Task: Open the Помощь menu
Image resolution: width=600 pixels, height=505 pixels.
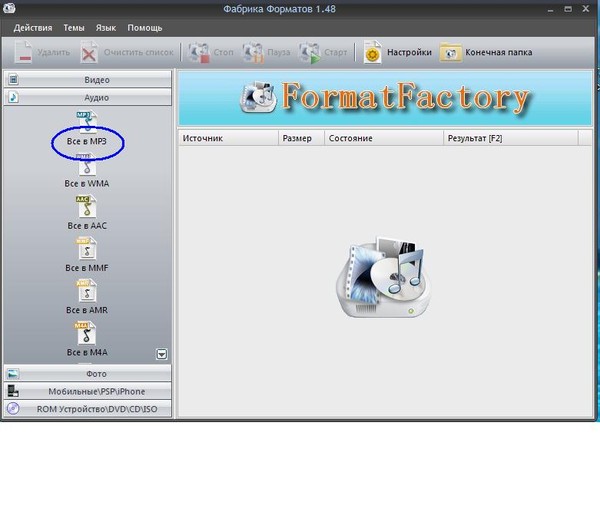Action: (145, 28)
